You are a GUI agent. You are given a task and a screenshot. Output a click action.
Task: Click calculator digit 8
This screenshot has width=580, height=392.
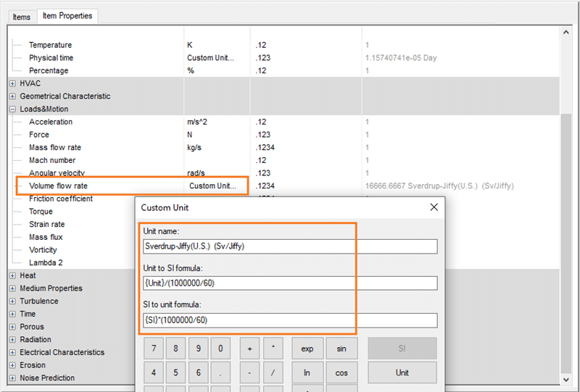click(x=175, y=349)
